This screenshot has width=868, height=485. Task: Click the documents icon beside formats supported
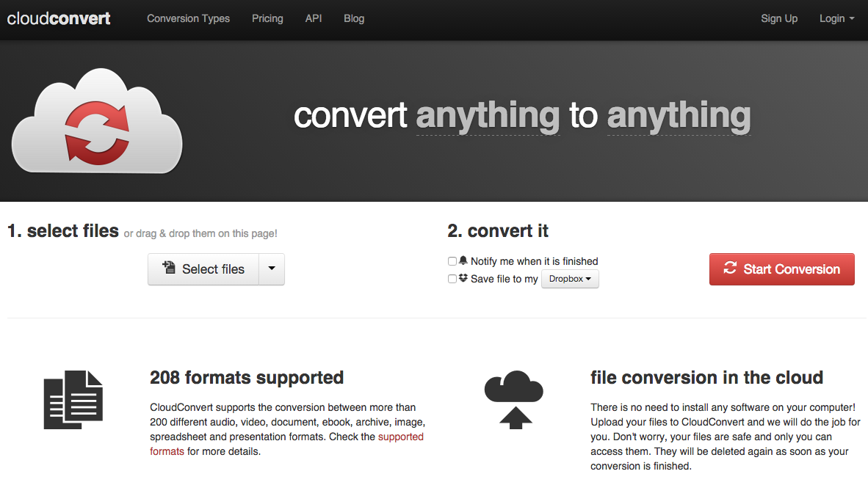(73, 400)
